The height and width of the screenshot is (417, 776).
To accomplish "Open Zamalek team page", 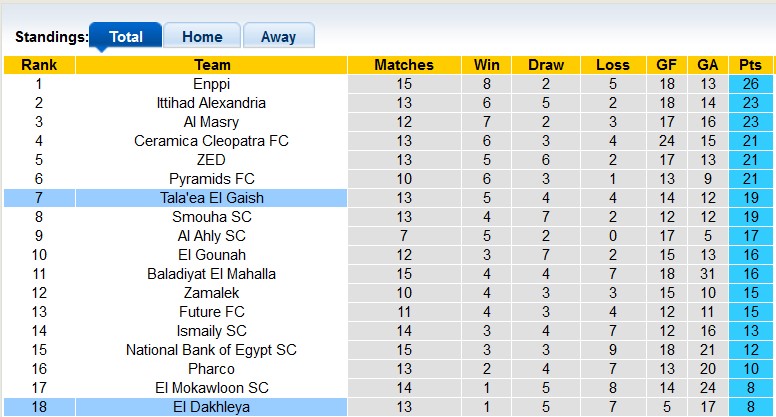I will [x=211, y=293].
